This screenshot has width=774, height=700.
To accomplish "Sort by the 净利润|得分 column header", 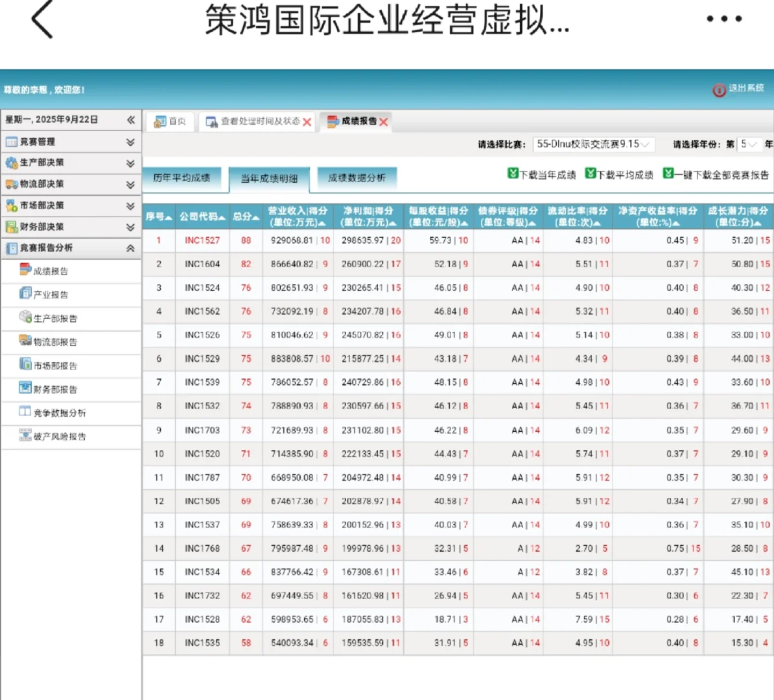I will (x=368, y=216).
